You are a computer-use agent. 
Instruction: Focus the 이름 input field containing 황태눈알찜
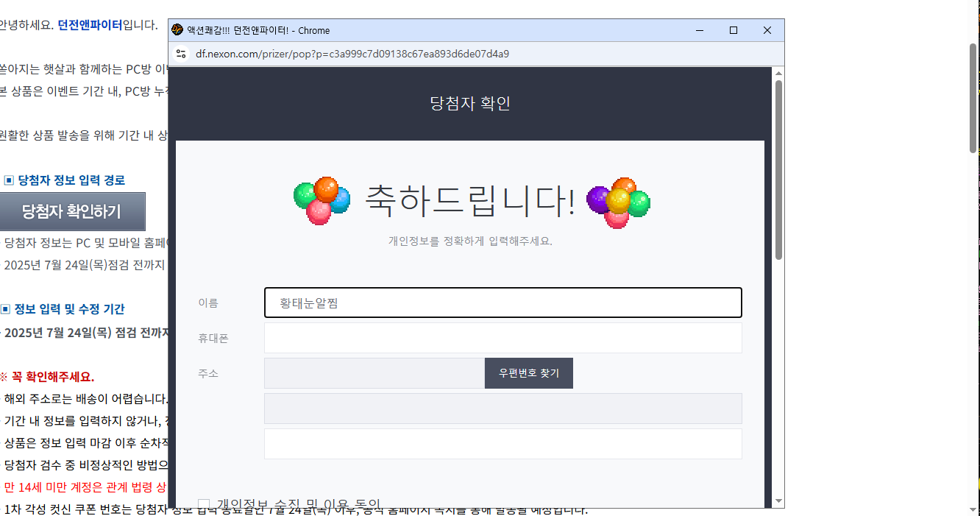pos(503,303)
